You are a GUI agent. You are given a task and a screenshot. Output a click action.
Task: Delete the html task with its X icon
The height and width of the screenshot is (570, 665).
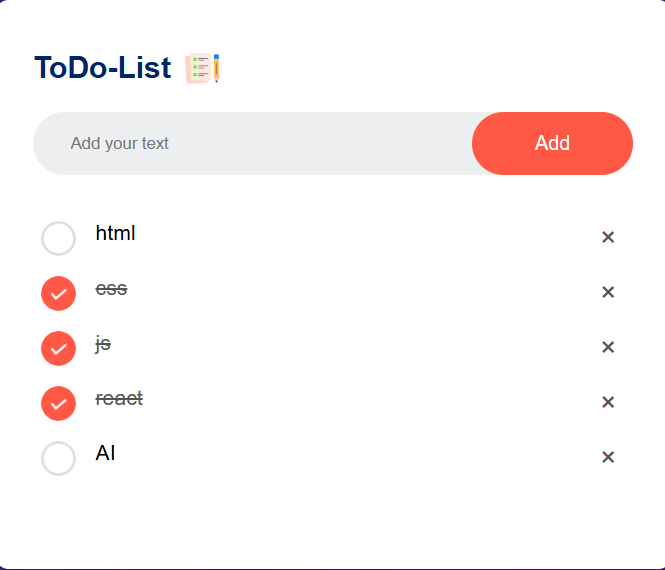[x=608, y=237]
